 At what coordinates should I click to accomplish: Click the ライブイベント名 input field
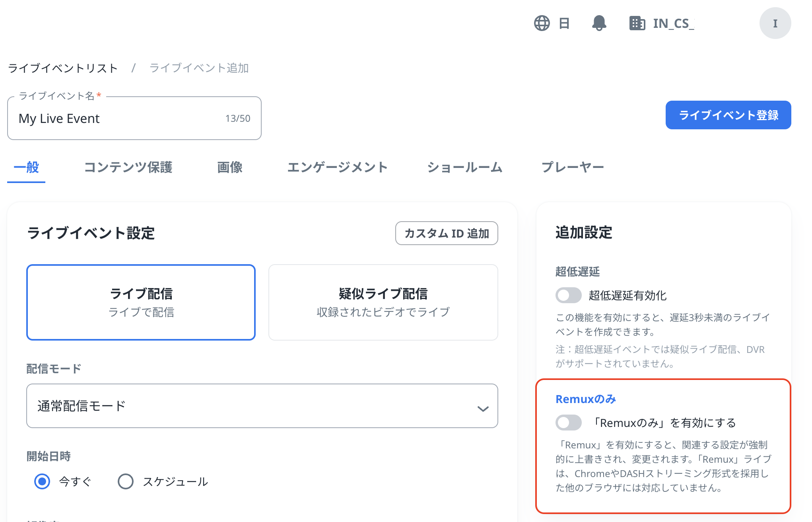click(119, 119)
